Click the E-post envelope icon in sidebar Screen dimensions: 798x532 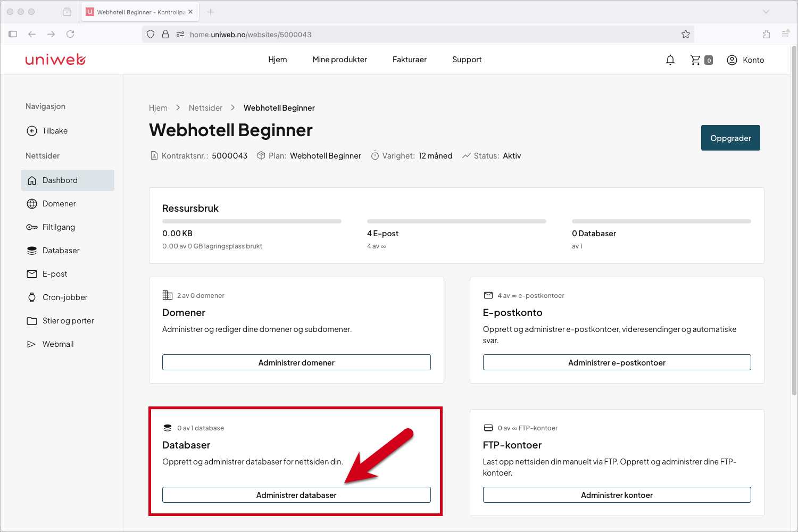32,274
